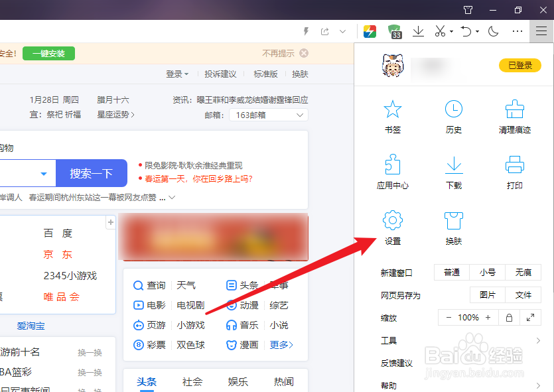
Task: Expand the scissors tool dropdown arrow
Action: 451,31
